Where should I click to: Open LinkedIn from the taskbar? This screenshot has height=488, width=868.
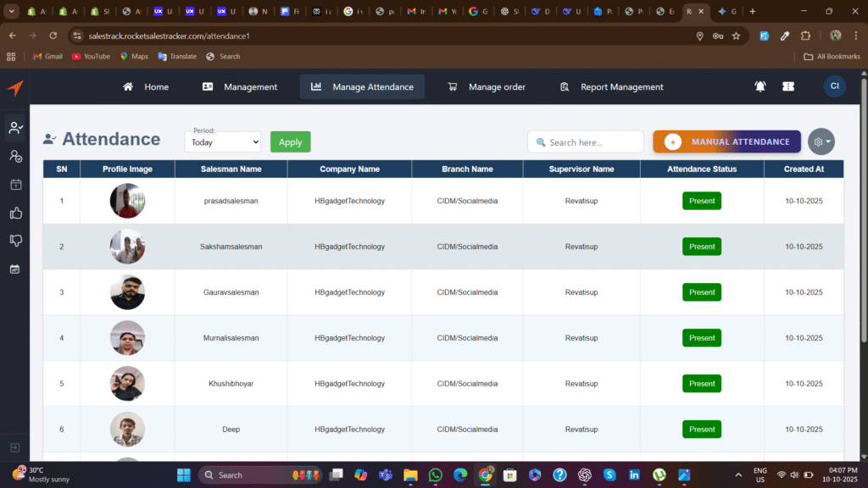[x=634, y=474]
